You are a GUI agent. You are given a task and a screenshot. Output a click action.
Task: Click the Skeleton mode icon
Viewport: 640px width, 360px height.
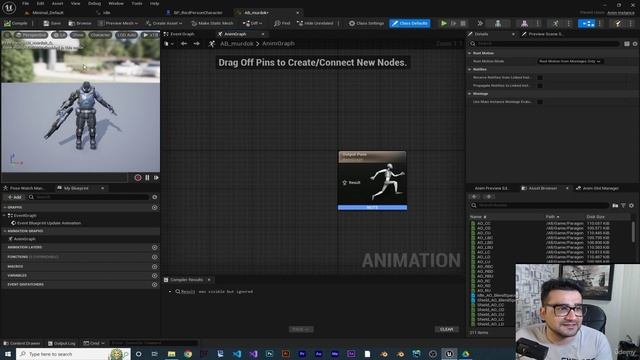coord(498,23)
